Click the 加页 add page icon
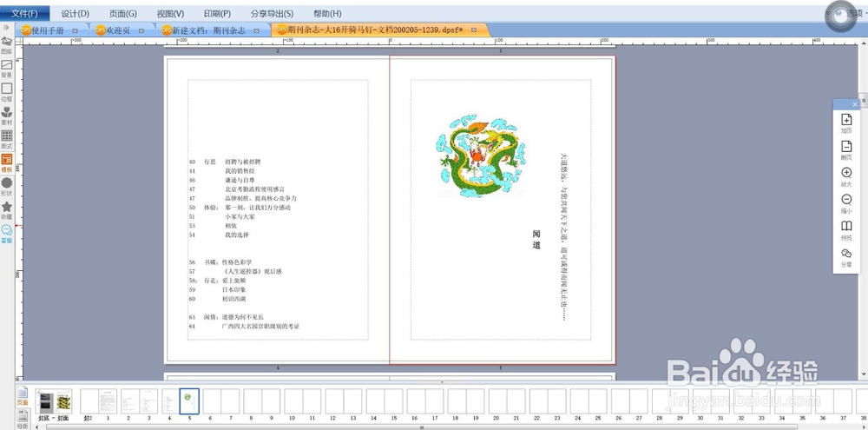The width and height of the screenshot is (868, 430). pyautogui.click(x=846, y=123)
